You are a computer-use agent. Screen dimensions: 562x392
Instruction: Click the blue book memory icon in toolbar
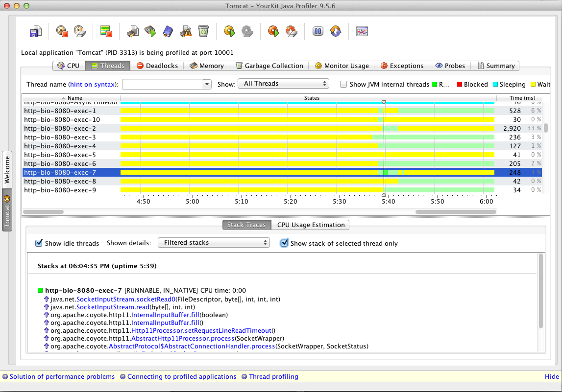[168, 32]
